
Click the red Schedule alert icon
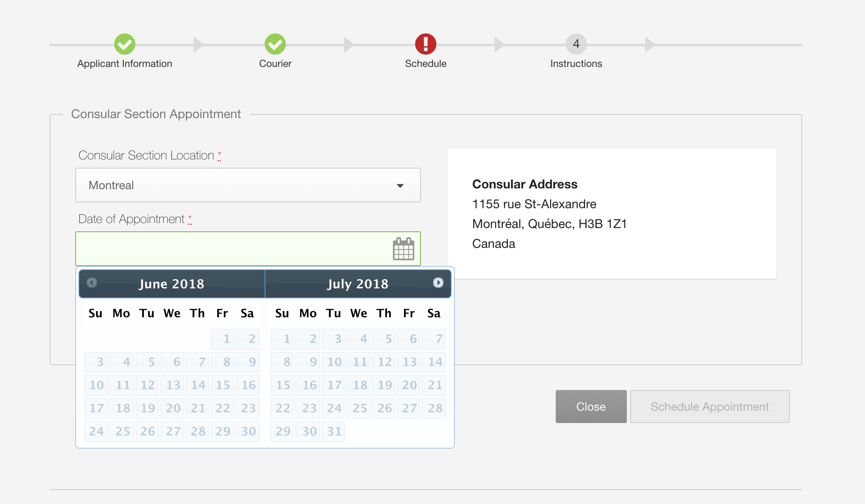click(426, 44)
